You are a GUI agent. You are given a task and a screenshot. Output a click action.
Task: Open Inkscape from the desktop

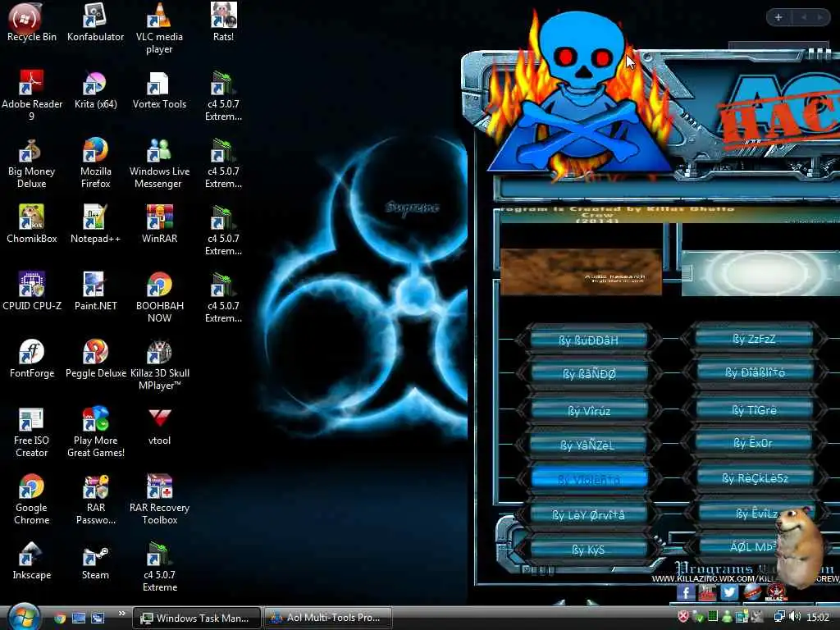click(x=31, y=561)
